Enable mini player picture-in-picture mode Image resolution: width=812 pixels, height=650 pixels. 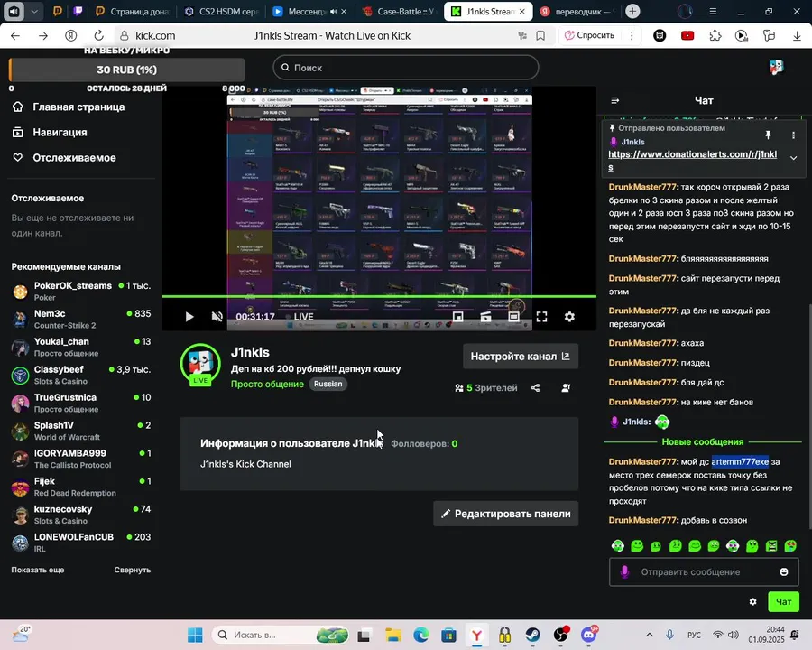tap(457, 316)
